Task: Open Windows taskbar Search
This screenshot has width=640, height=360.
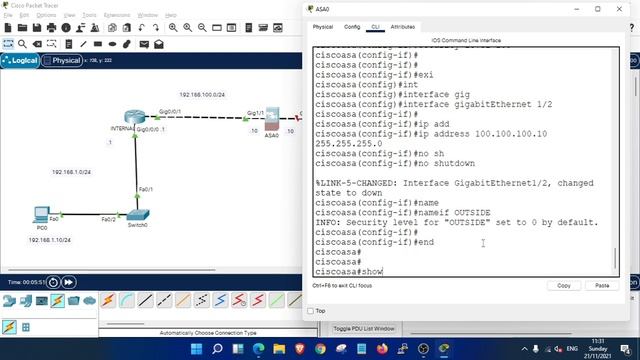Action: point(217,349)
